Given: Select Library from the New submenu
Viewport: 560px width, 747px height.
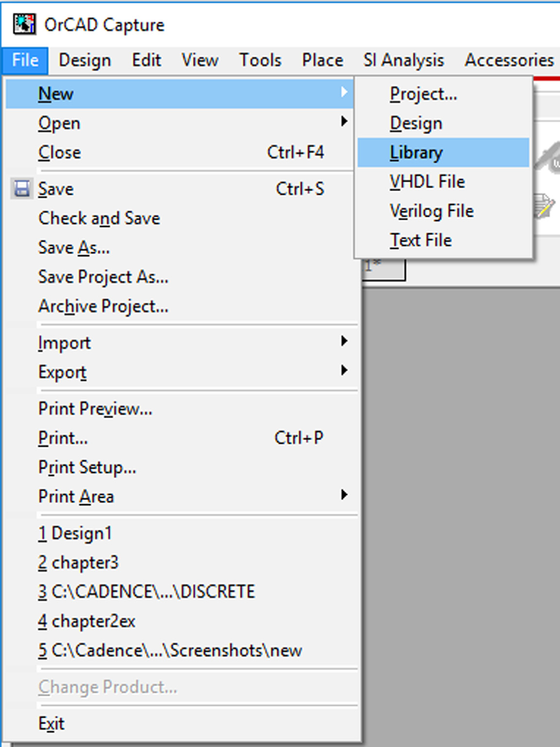Looking at the screenshot, I should pyautogui.click(x=416, y=153).
